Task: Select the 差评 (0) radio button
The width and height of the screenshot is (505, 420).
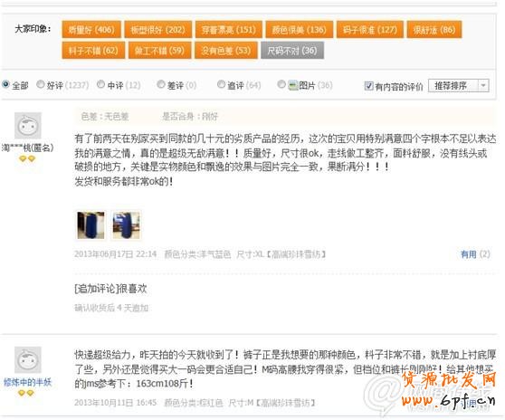Action: [161, 84]
